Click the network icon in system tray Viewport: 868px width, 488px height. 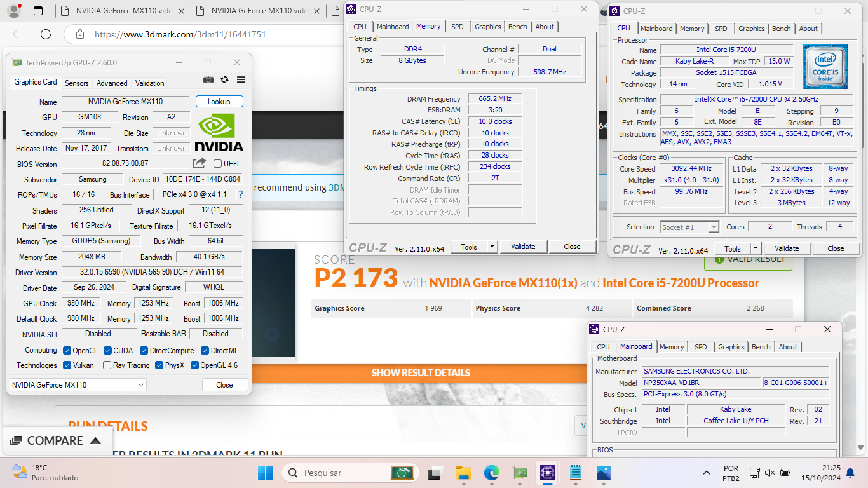(x=754, y=473)
